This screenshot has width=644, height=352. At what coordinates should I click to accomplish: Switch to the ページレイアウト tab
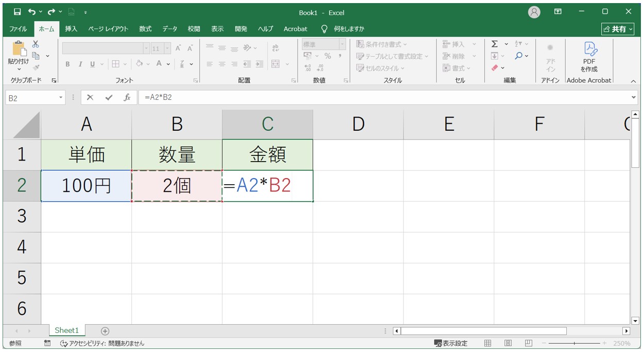(x=108, y=29)
